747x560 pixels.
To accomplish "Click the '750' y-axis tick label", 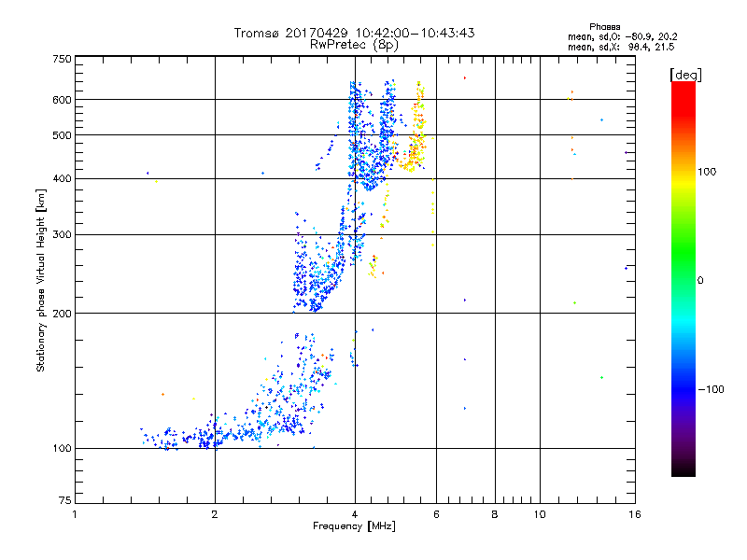I will (x=62, y=59).
